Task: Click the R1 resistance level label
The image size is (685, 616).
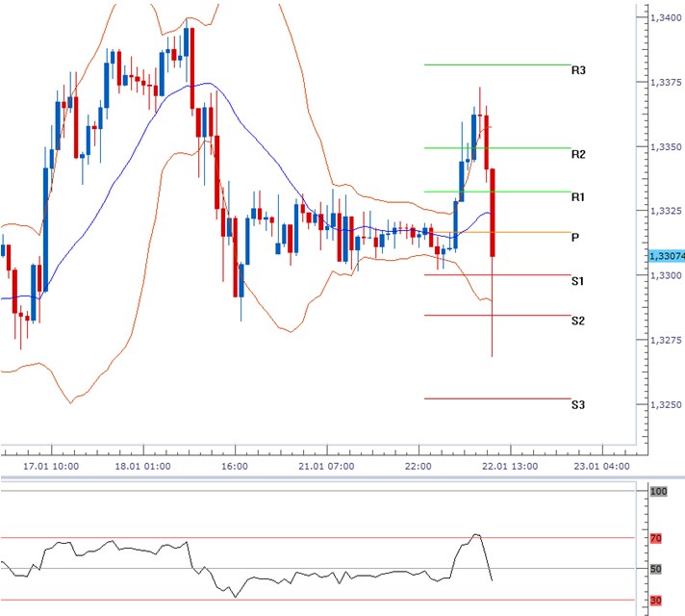Action: click(x=578, y=197)
